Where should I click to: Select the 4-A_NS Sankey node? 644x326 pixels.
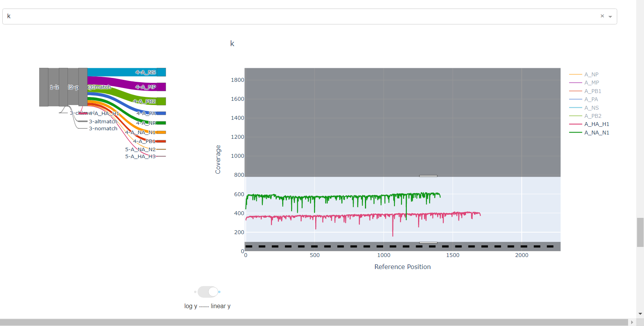[x=161, y=72]
